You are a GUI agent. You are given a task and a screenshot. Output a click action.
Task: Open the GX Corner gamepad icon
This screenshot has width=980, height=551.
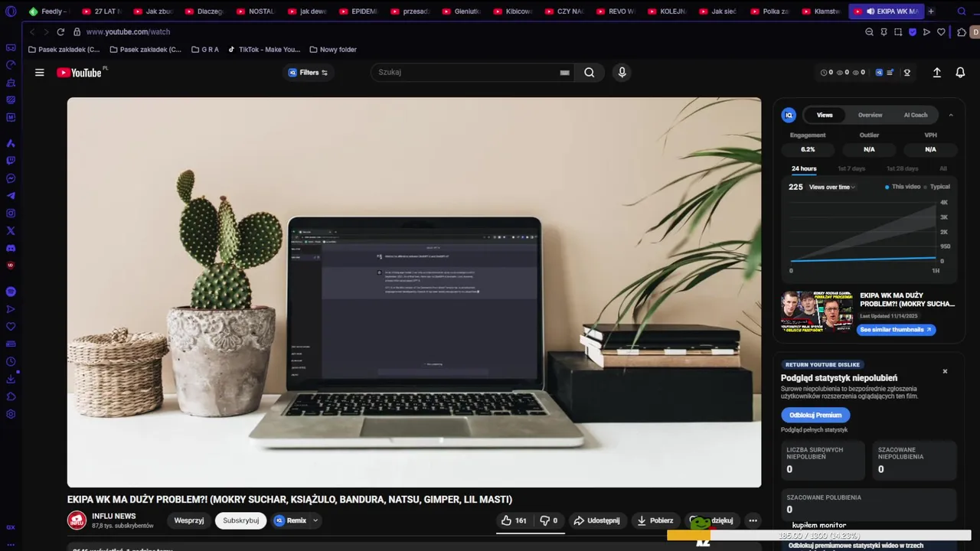[11, 47]
